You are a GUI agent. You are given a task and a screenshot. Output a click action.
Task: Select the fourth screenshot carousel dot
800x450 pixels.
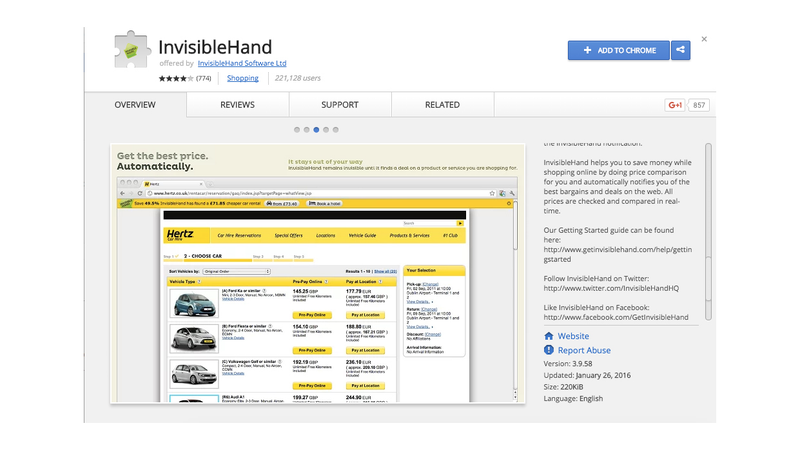coord(326,130)
